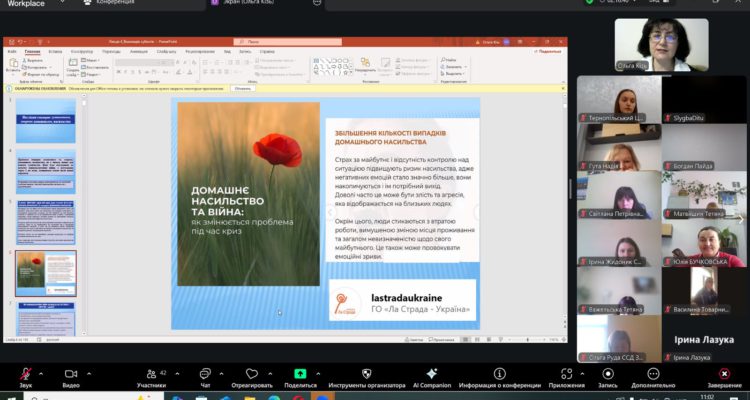The image size is (750, 400).
Task: Expand the Дополнительно more options menu
Action: click(653, 374)
